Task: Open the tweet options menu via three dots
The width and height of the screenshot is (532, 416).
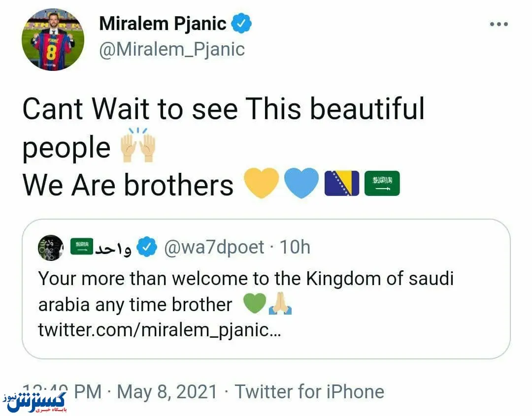Action: click(x=499, y=23)
